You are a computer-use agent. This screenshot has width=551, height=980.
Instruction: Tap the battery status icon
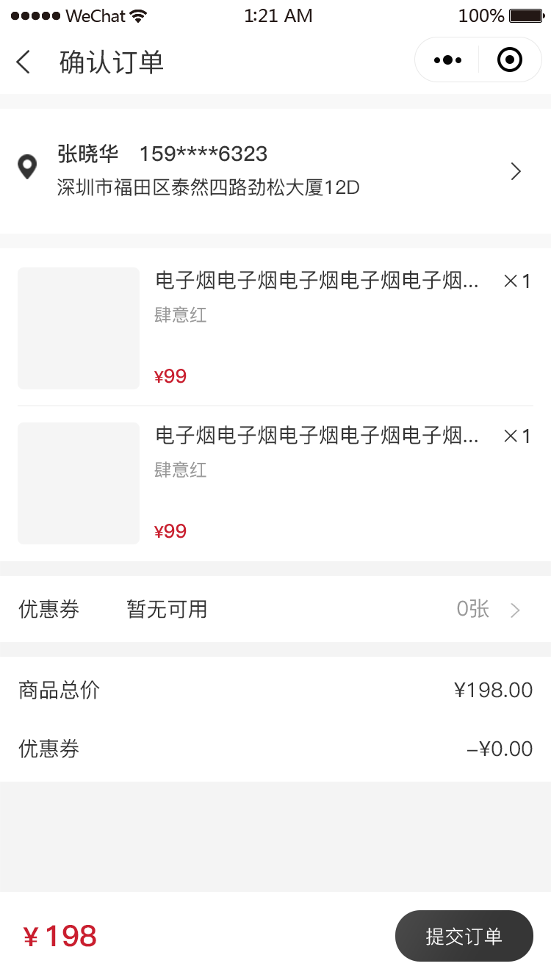pos(526,15)
